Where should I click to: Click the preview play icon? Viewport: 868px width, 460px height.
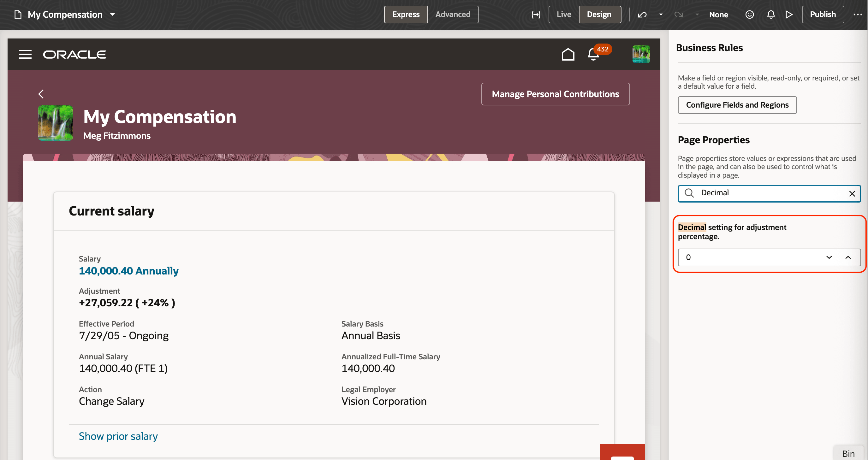[789, 15]
